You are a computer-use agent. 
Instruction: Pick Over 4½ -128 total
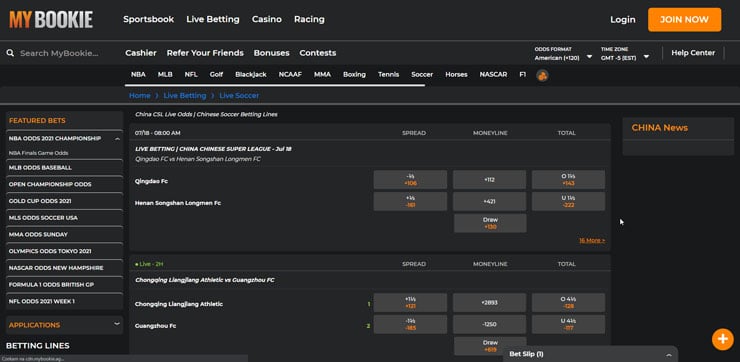(568, 303)
